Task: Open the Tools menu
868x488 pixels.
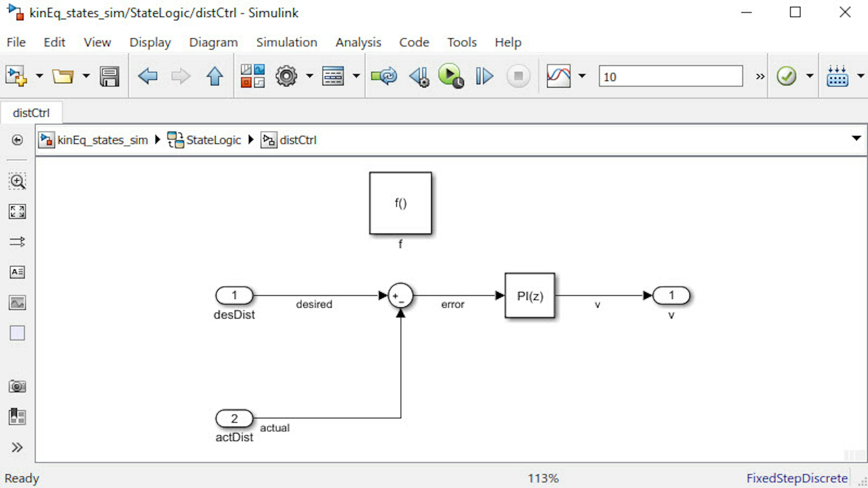Action: (x=462, y=42)
